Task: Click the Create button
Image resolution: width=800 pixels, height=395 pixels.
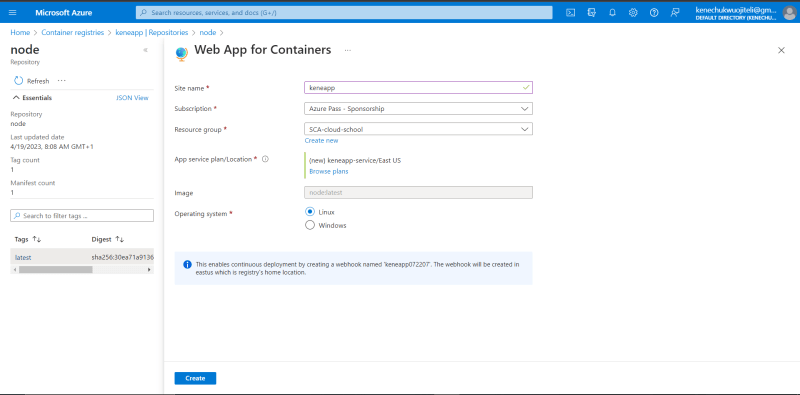Action: (195, 378)
